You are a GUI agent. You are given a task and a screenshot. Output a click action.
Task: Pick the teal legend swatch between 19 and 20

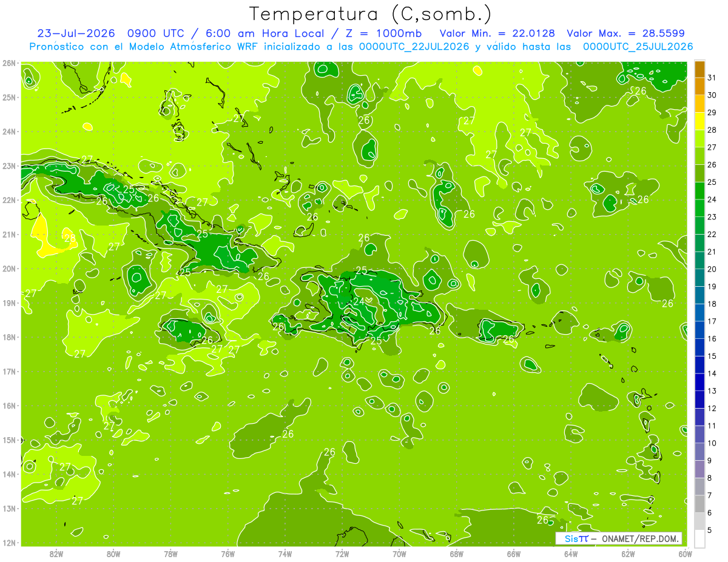coord(699,278)
